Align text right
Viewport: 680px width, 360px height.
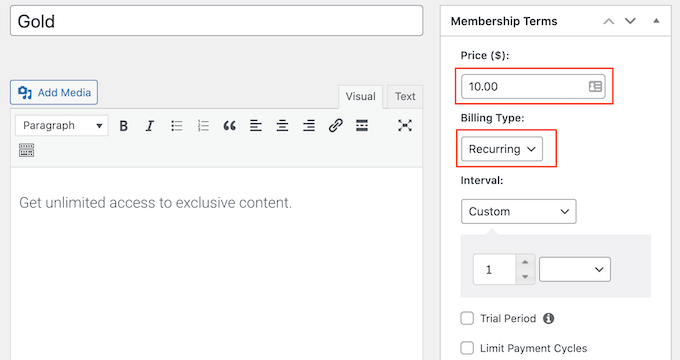pos(309,126)
